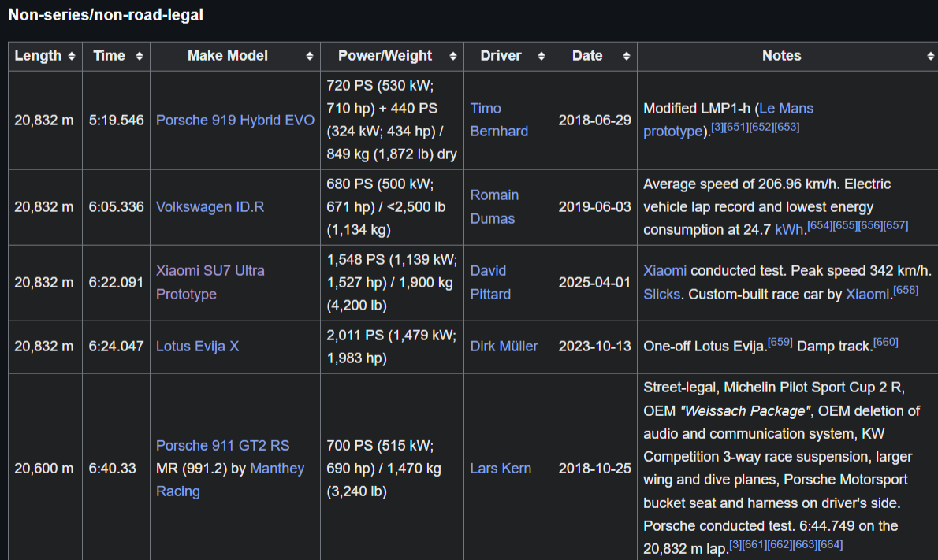Open citation [655]
The height and width of the screenshot is (560, 938).
click(845, 225)
